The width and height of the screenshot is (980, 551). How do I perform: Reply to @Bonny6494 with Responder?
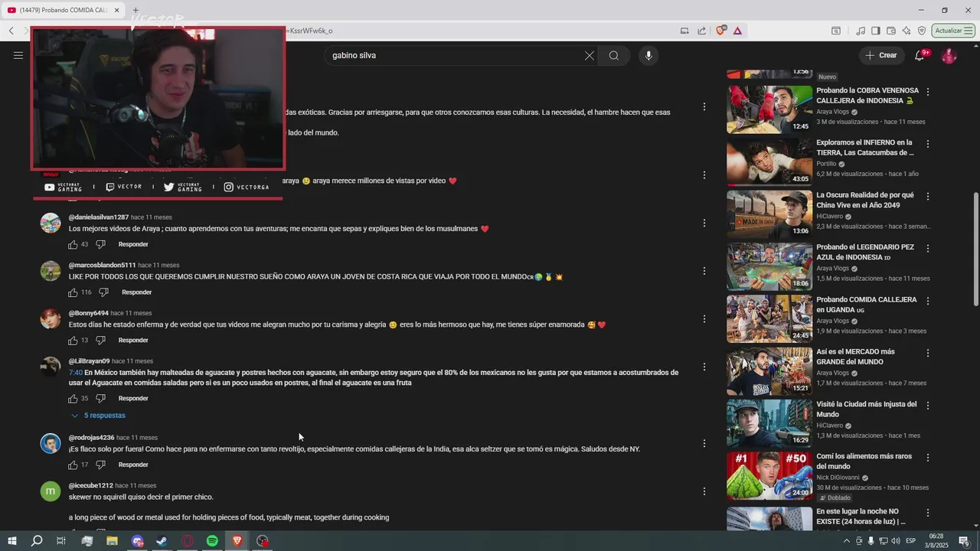[x=133, y=340]
